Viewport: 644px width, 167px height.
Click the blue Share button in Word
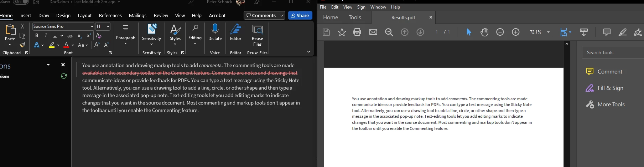pos(300,15)
